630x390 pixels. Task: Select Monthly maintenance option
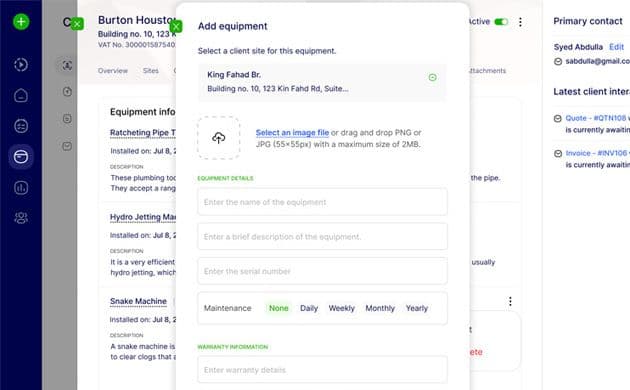click(380, 308)
